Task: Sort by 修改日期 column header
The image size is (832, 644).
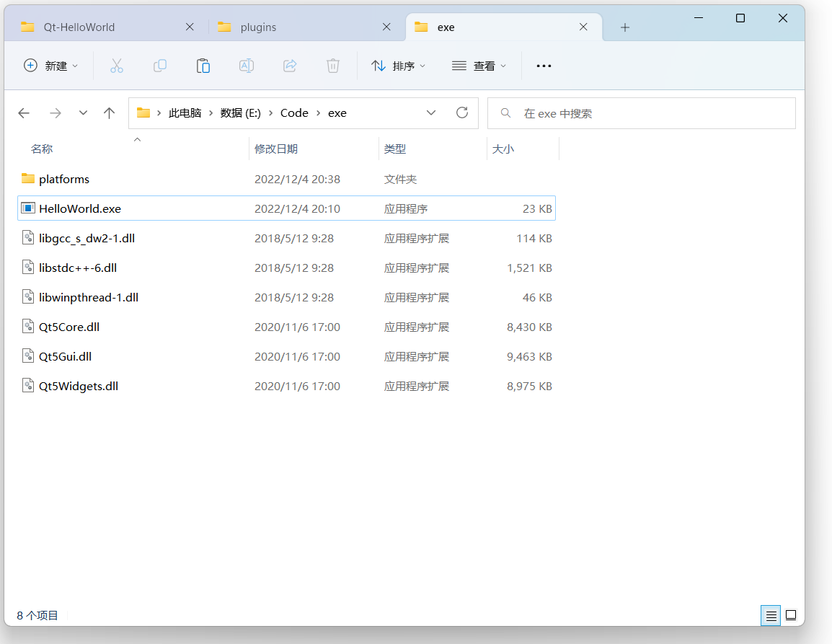Action: tap(276, 149)
